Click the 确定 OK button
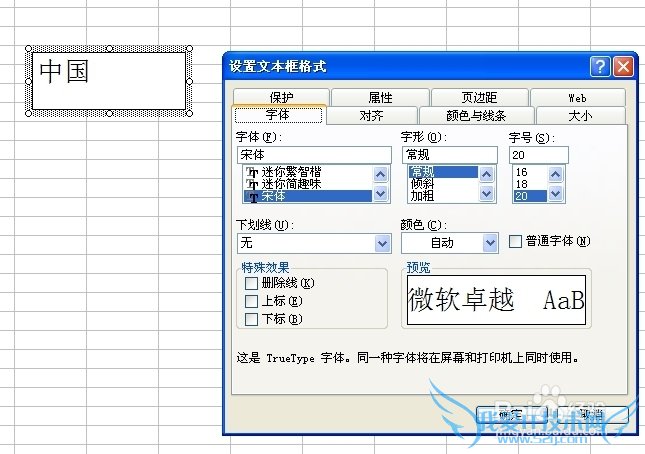 pos(511,415)
